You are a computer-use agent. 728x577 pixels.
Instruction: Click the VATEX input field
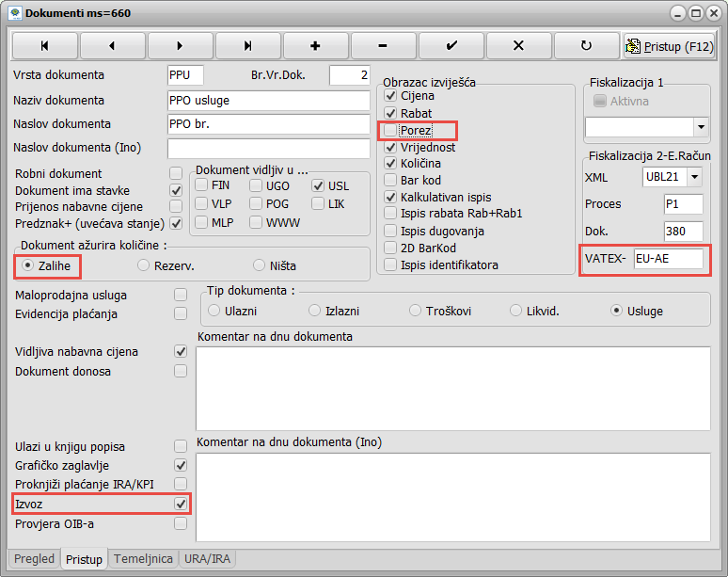point(668,259)
